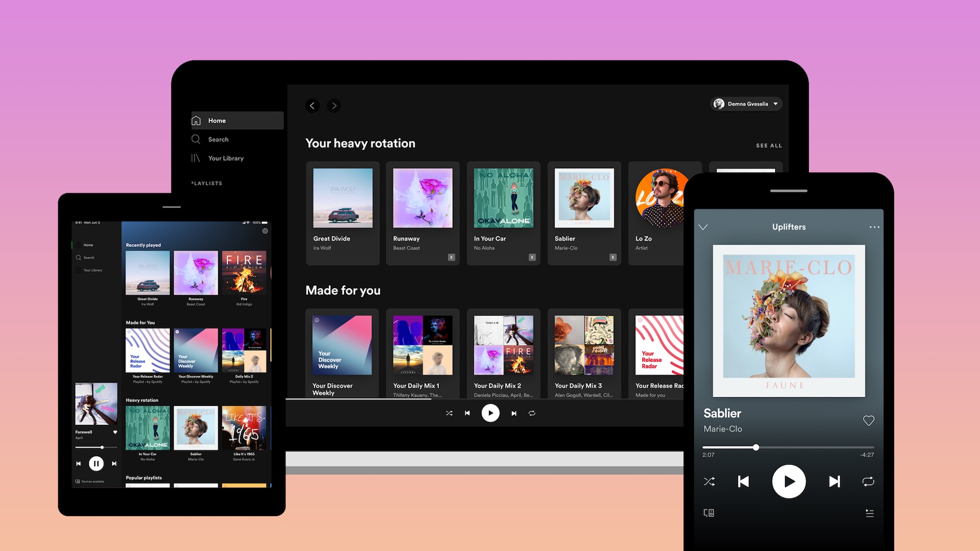
Task: Toggle repeat in the desktop player bar
Action: [x=532, y=413]
